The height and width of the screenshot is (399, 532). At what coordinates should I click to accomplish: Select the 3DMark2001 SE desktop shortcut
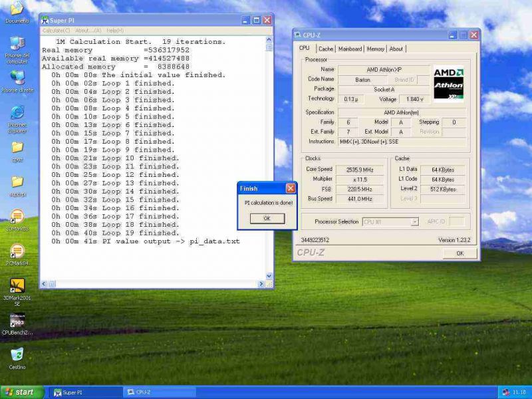click(17, 292)
